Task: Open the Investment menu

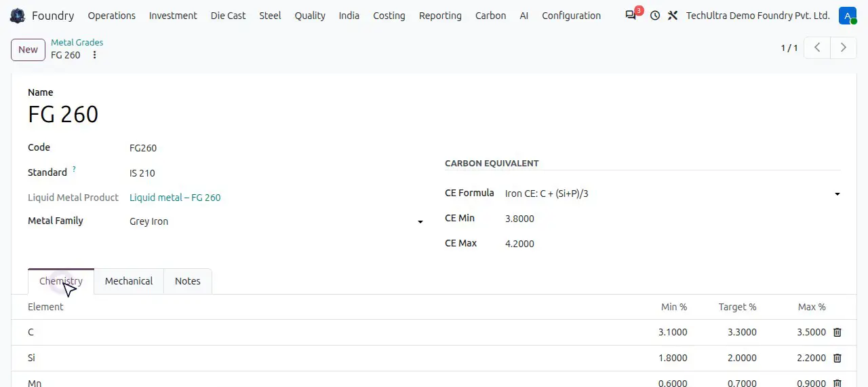Action: [173, 16]
